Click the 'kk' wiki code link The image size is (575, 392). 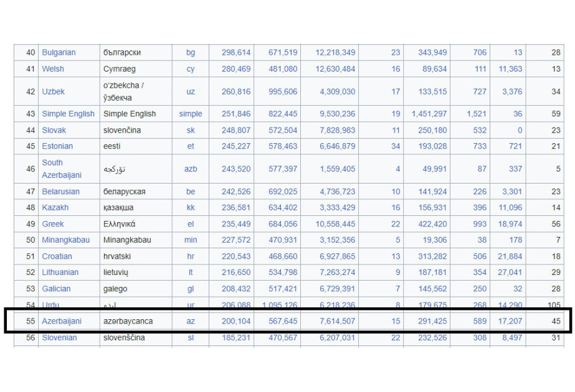pyautogui.click(x=191, y=208)
